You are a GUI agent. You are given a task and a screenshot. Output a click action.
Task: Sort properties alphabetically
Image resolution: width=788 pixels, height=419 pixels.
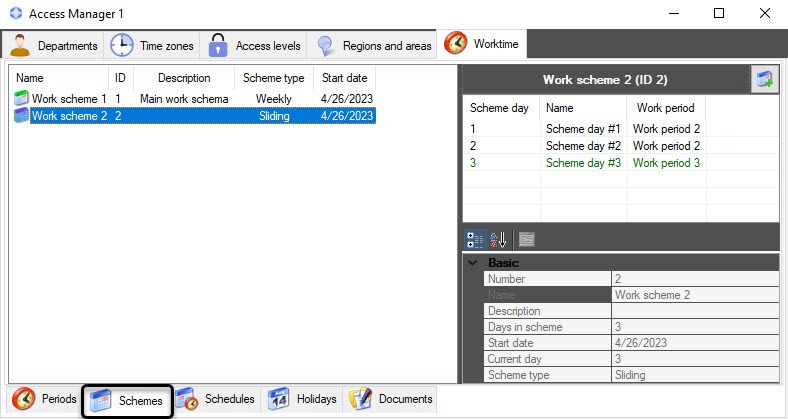pos(498,240)
